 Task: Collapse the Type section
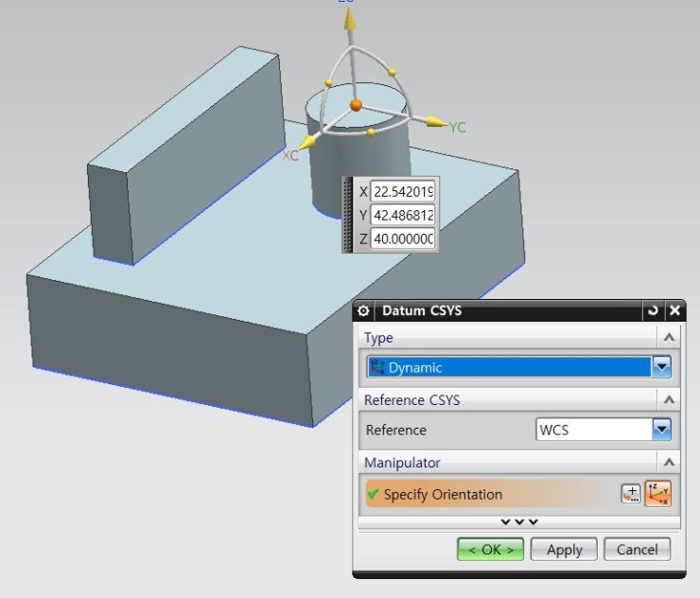pyautogui.click(x=669, y=337)
